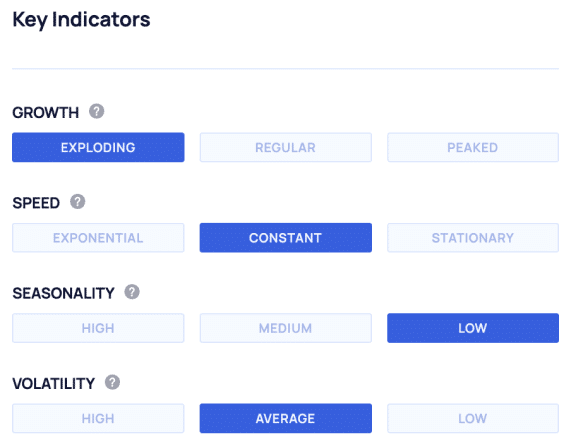Select the Average volatility button

[x=286, y=418]
